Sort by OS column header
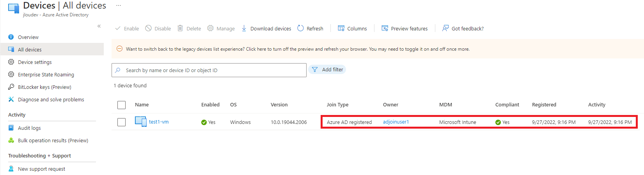This screenshot has height=175, width=644. 233,104
